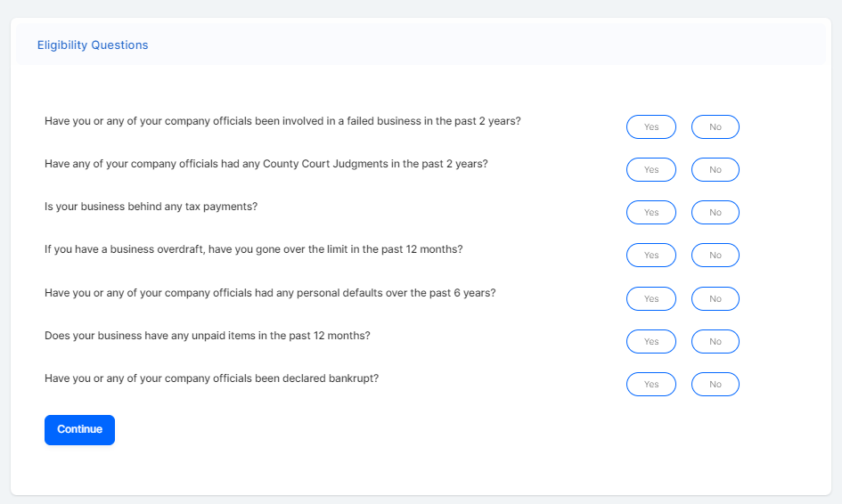Click the declared bankrupt question text
Image resolution: width=842 pixels, height=504 pixels.
(x=211, y=378)
